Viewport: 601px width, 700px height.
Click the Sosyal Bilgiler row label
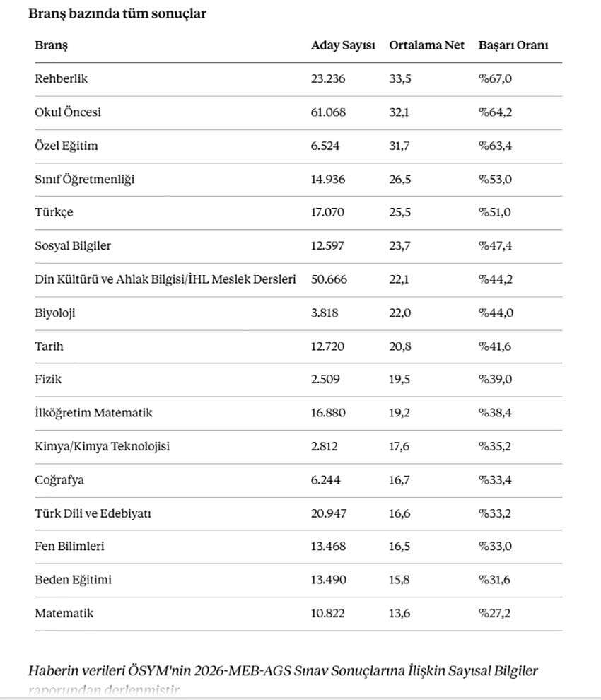click(x=73, y=246)
